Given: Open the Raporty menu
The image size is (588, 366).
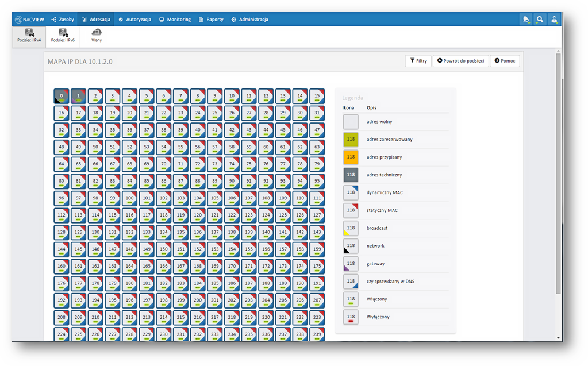Looking at the screenshot, I should [211, 20].
